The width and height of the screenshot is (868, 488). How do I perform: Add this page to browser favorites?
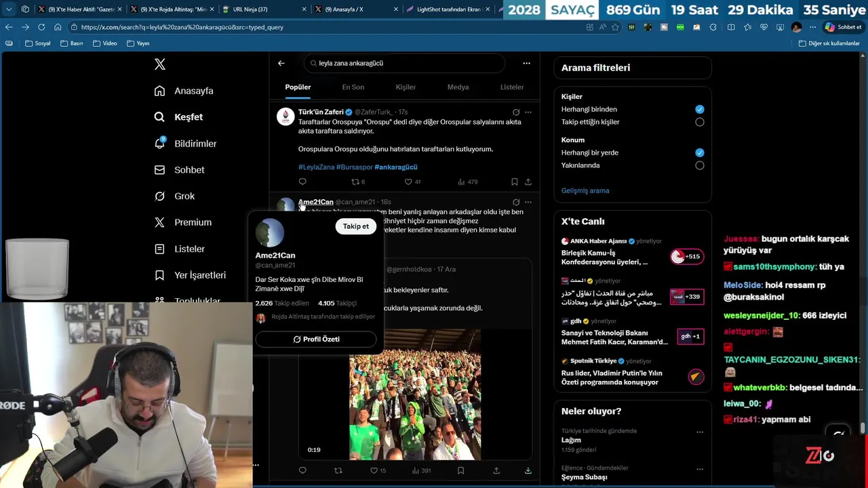pyautogui.click(x=615, y=27)
